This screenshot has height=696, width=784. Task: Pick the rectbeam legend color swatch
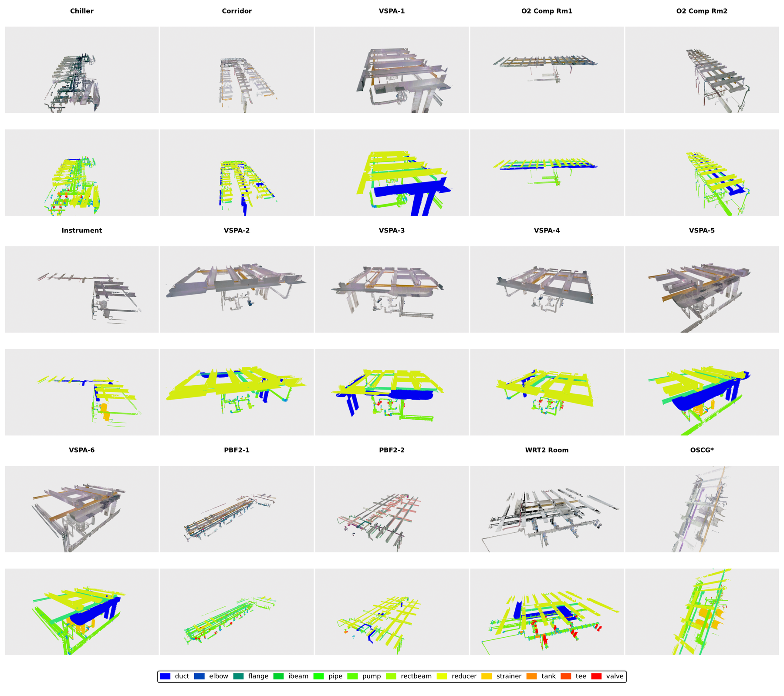[x=391, y=676]
